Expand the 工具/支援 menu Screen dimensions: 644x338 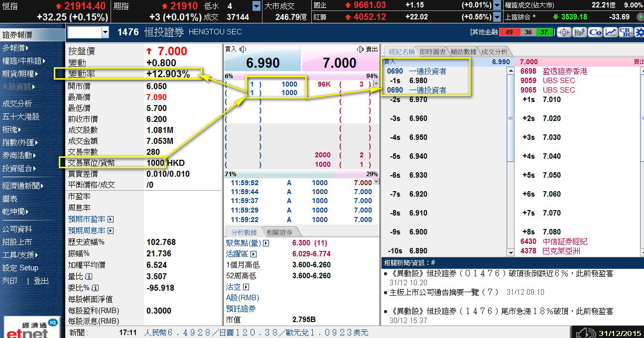coord(20,255)
